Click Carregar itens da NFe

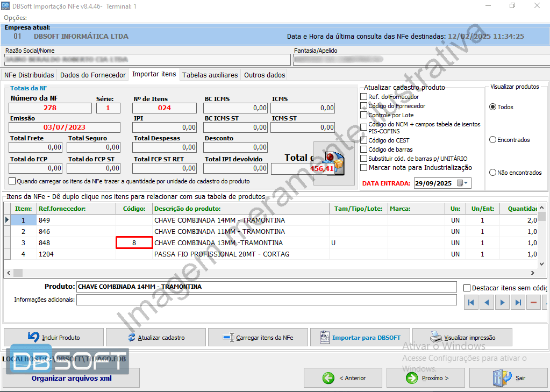(x=258, y=338)
